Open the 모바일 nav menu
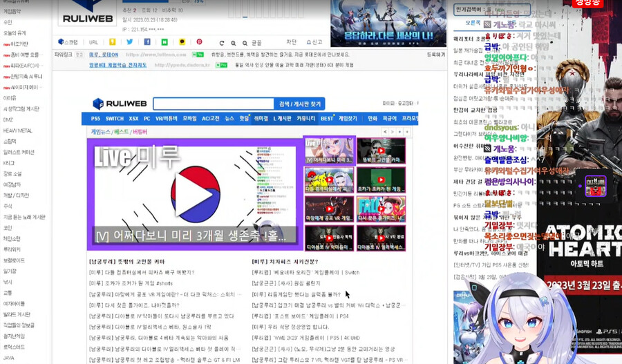Image resolution: width=622 pixels, height=364 pixels. point(189,119)
